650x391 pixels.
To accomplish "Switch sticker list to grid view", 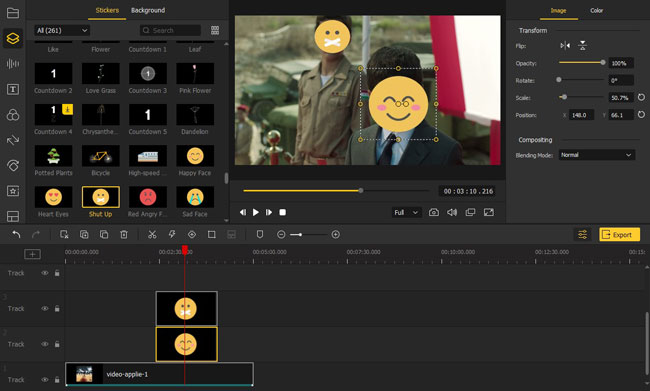I will [x=215, y=30].
